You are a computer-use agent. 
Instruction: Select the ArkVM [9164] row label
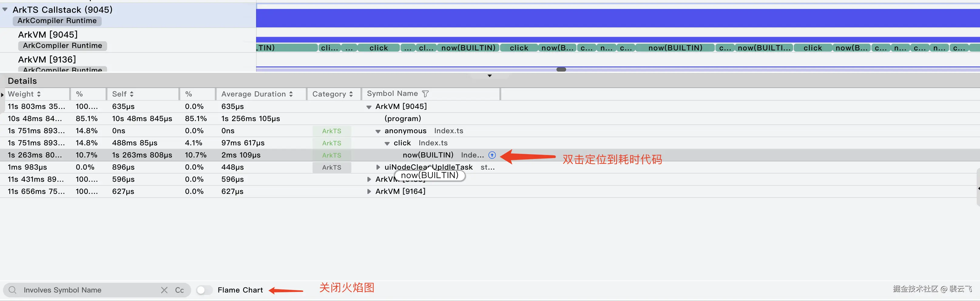400,191
